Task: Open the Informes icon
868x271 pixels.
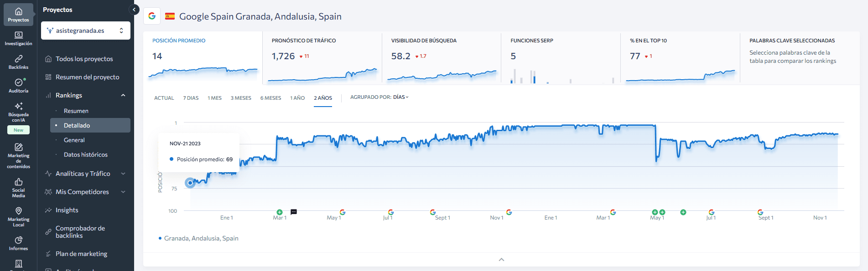Action: point(18,243)
